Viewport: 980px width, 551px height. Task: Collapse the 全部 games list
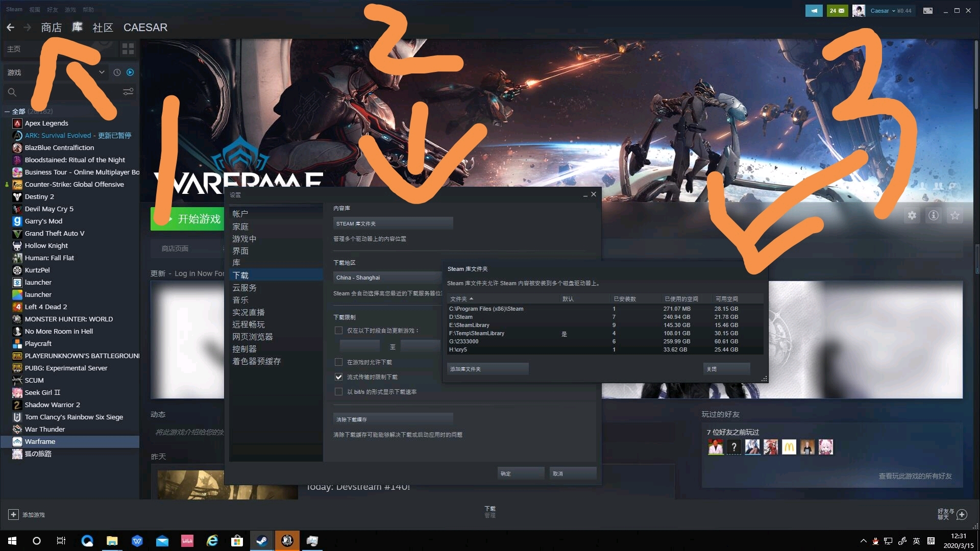click(x=7, y=111)
